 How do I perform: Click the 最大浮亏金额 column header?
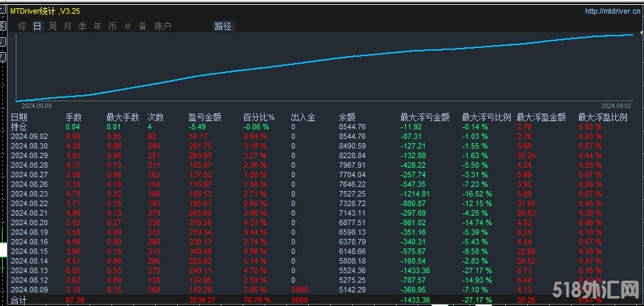[425, 118]
